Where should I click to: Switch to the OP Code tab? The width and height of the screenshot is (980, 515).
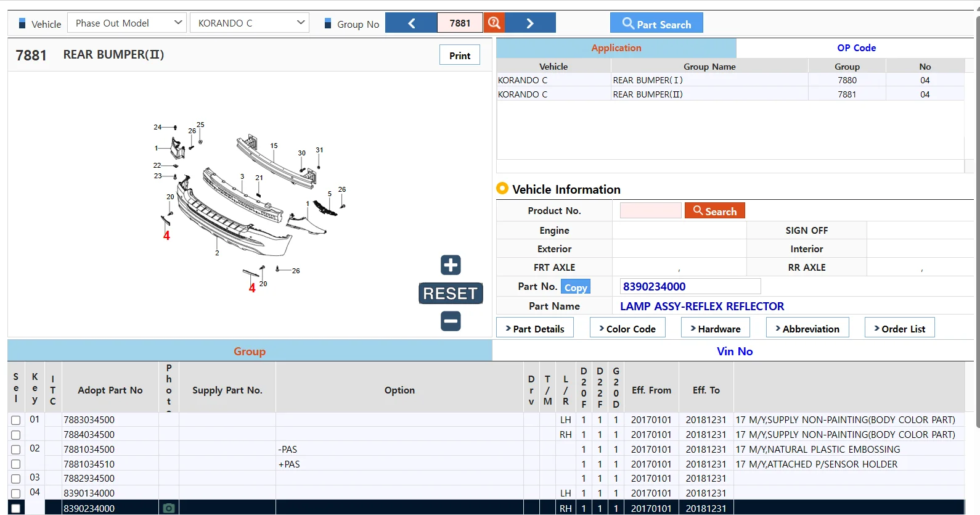click(x=856, y=47)
